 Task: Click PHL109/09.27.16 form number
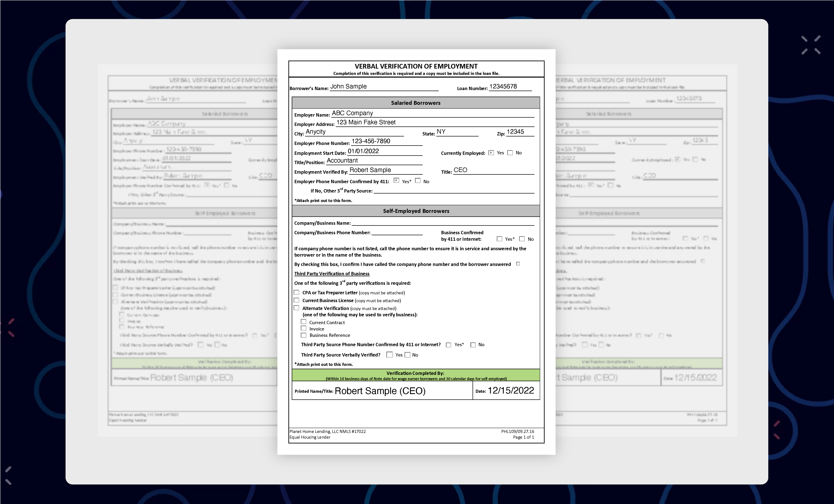point(518,432)
